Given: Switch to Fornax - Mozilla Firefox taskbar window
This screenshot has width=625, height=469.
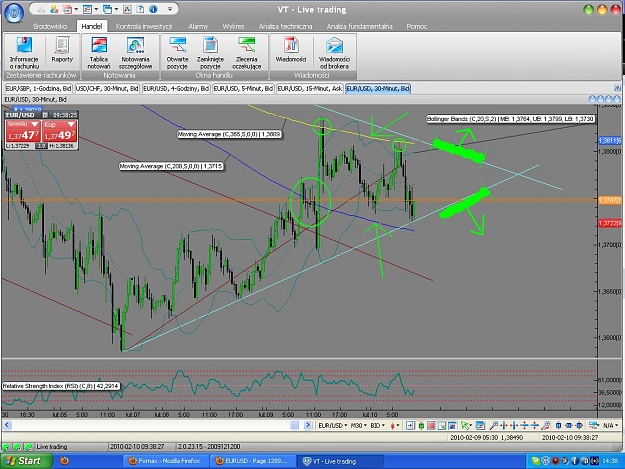Looking at the screenshot, I should (165, 461).
